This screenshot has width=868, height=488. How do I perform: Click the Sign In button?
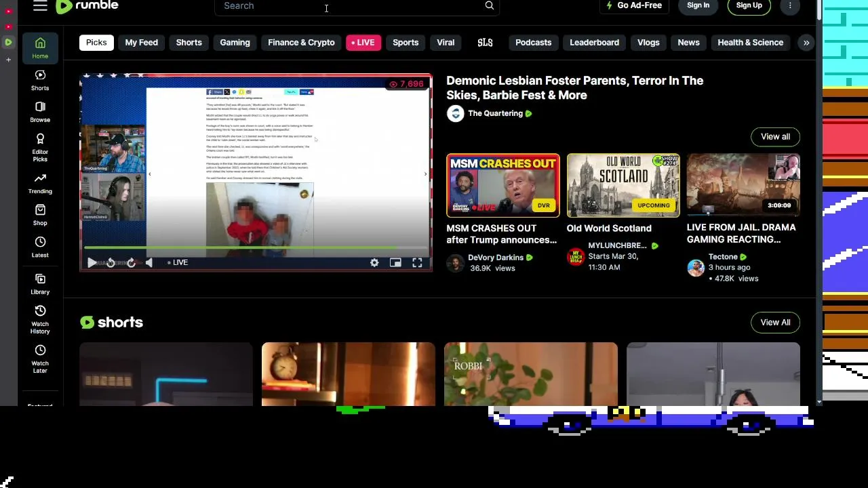pos(698,5)
